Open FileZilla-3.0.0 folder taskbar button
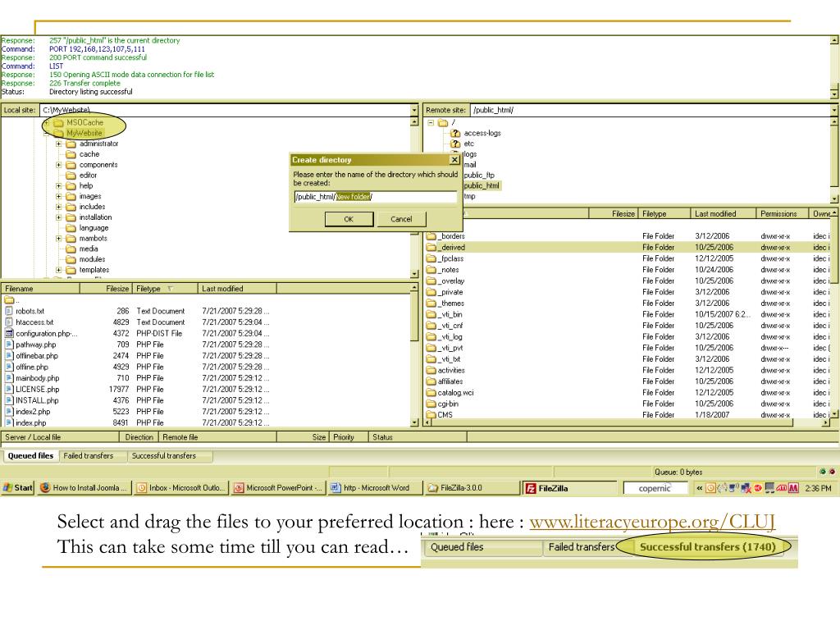Screen dimensions: 840x630 471,488
